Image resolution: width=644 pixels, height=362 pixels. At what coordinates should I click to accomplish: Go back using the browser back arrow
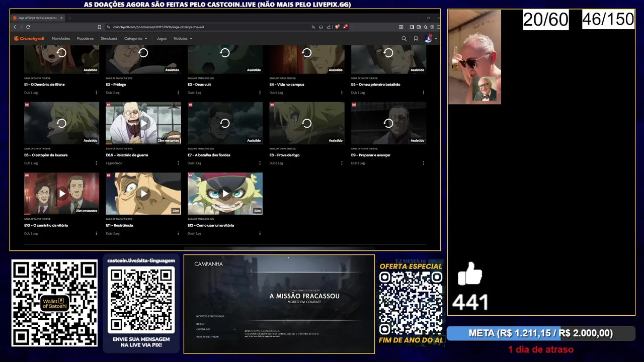[x=15, y=27]
